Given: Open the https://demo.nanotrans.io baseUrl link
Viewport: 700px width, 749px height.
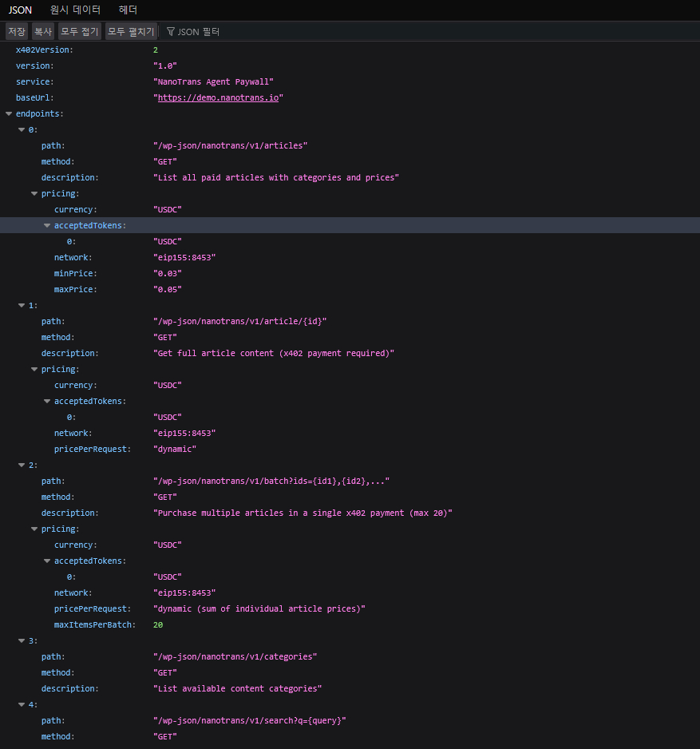Looking at the screenshot, I should [219, 97].
